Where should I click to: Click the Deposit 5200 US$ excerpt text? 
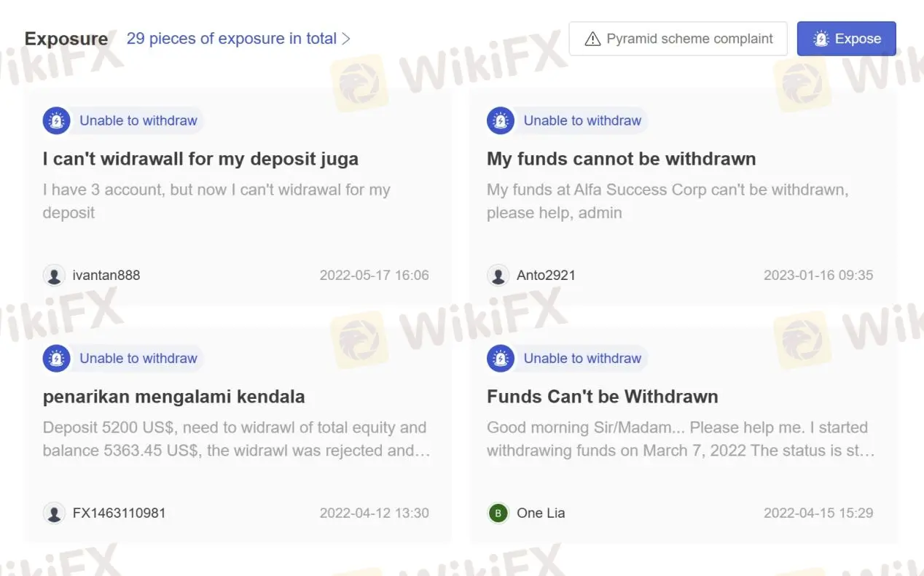pyautogui.click(x=237, y=439)
